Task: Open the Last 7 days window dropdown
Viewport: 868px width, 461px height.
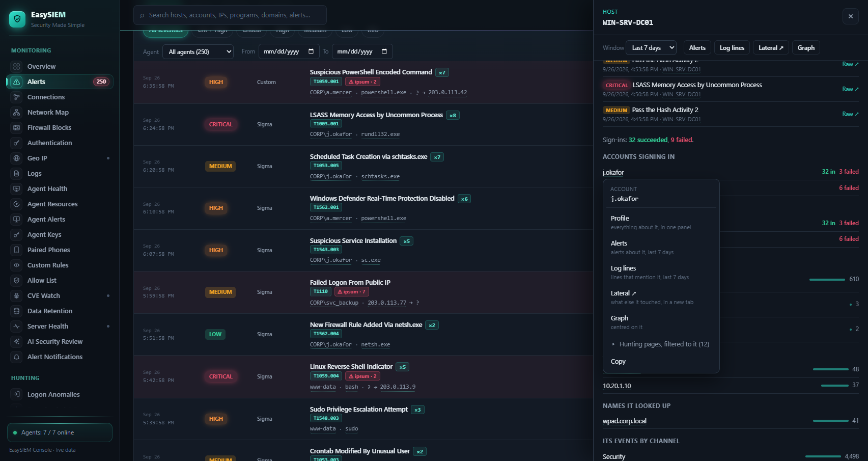Action: [x=651, y=48]
